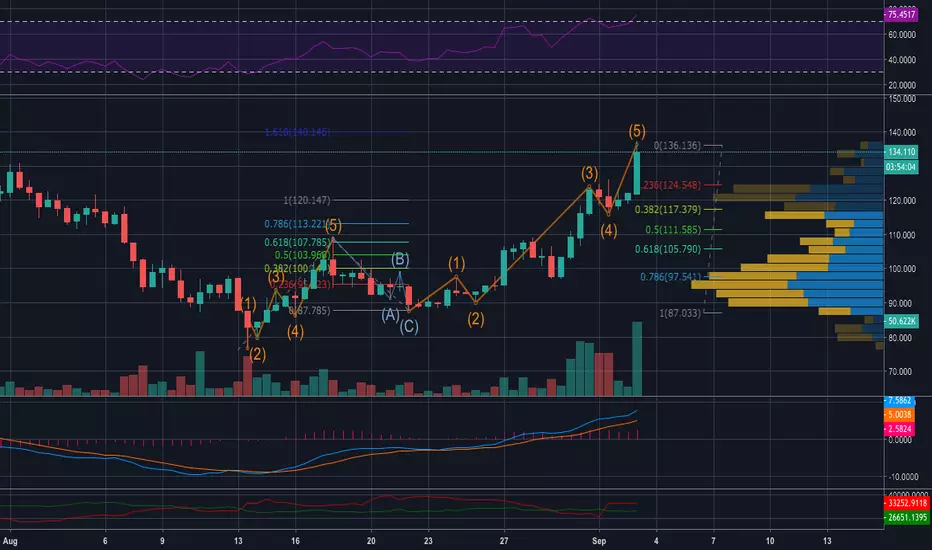
Task: Click the tall green volume bar under latest candle
Action: tap(637, 359)
